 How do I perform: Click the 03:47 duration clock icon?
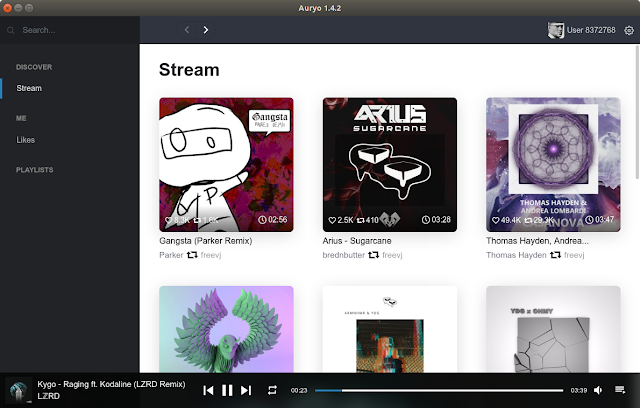pyautogui.click(x=589, y=220)
